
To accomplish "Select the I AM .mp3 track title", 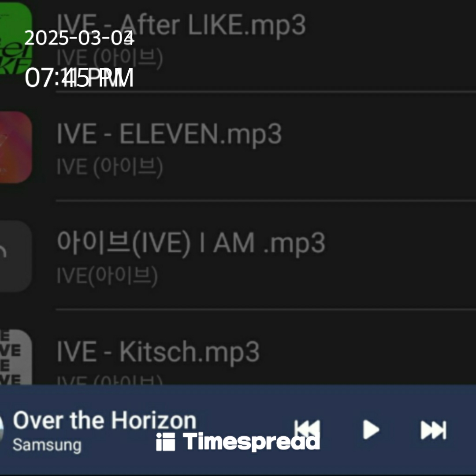I will (191, 243).
